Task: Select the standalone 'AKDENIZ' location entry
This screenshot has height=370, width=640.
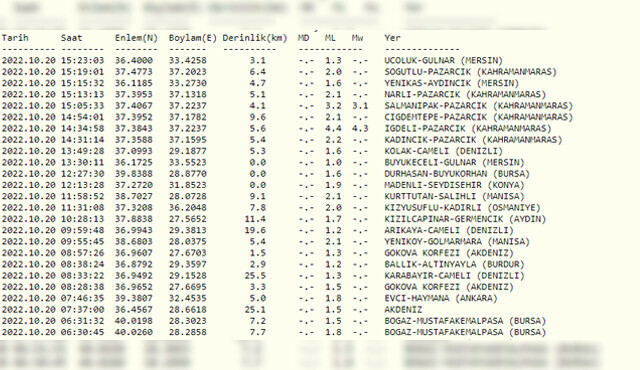Action: pos(403,310)
